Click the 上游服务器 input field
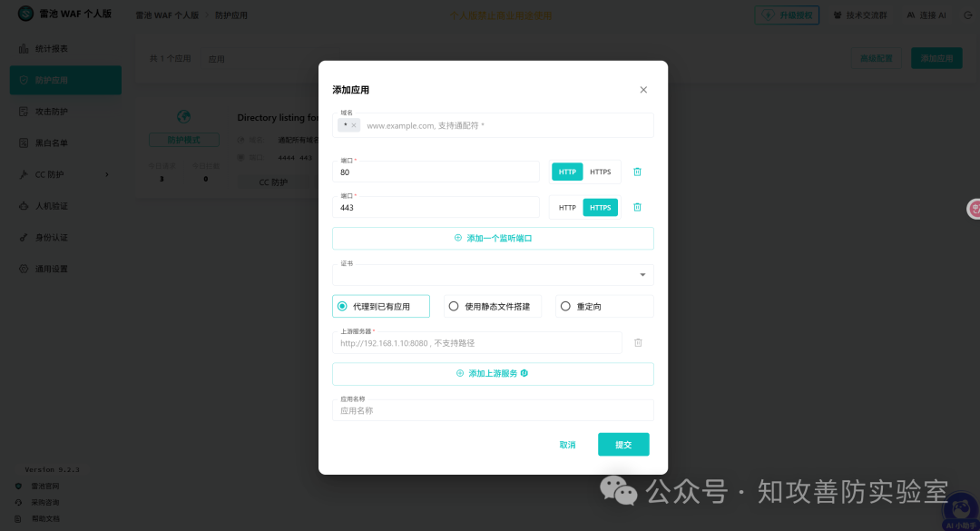The width and height of the screenshot is (980, 531). 477,343
